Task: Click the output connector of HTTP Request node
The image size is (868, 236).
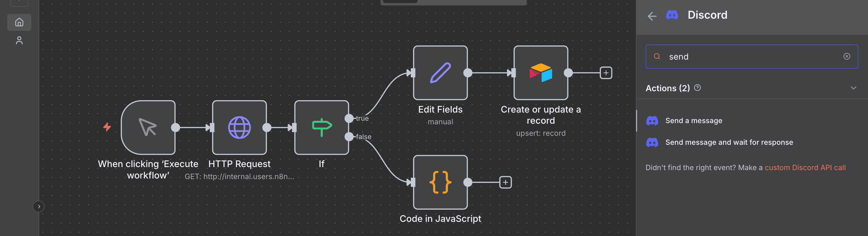Action: (266, 127)
